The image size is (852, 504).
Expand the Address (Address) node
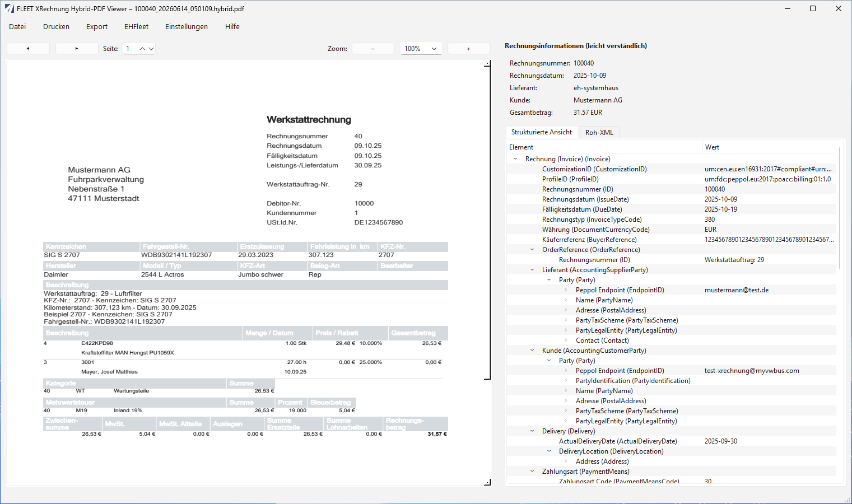pyautogui.click(x=566, y=461)
